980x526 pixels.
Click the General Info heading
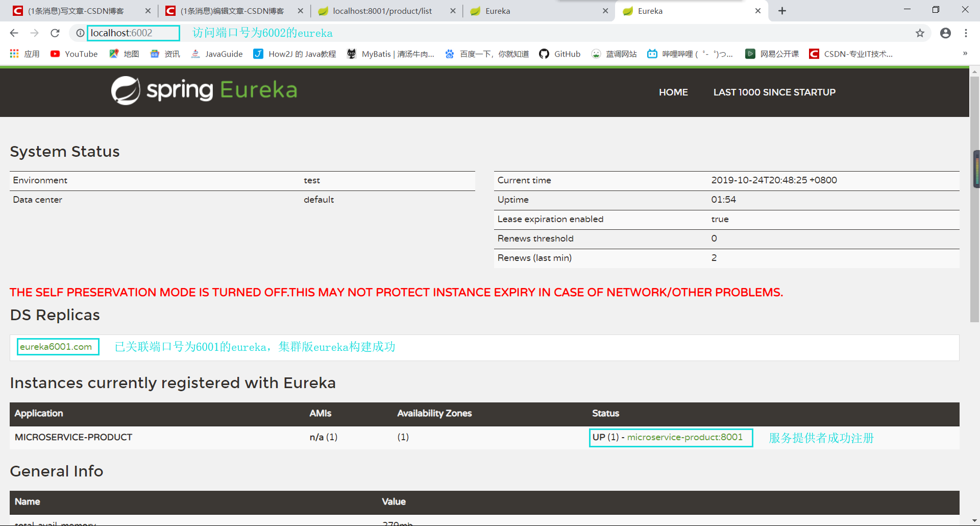coord(57,471)
